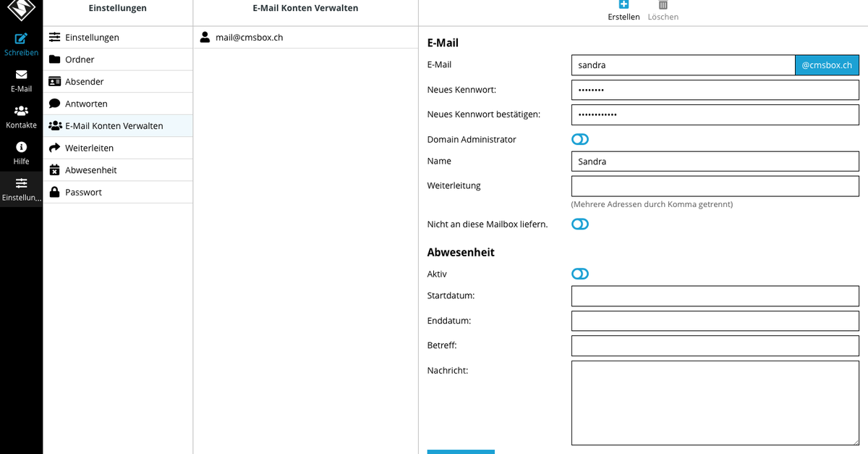
Task: Select mail@cmsbox.ch account in list
Action: point(305,37)
